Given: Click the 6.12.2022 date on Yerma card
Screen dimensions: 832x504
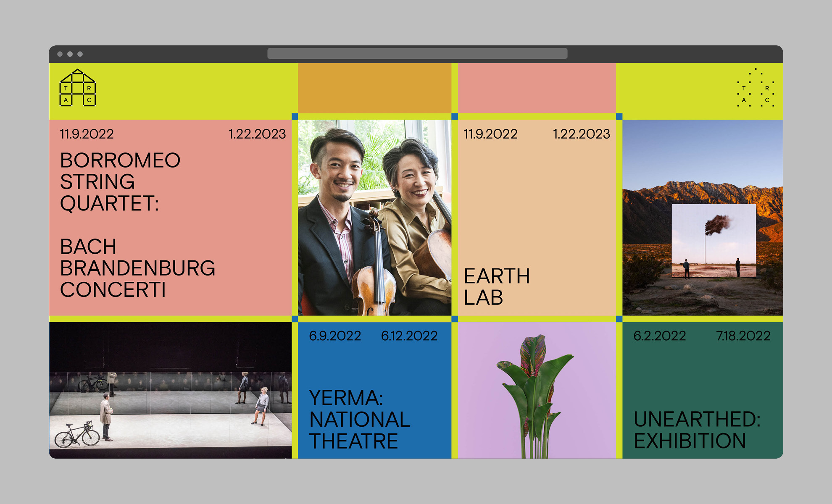Looking at the screenshot, I should tap(409, 336).
